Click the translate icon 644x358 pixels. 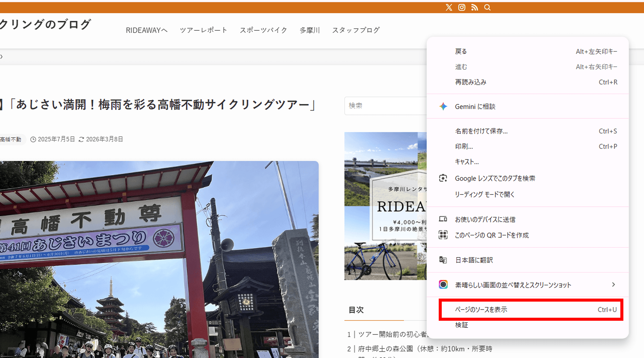443,260
